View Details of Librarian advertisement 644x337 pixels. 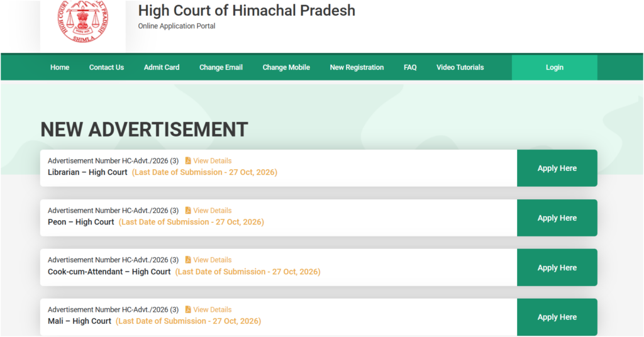click(x=213, y=161)
